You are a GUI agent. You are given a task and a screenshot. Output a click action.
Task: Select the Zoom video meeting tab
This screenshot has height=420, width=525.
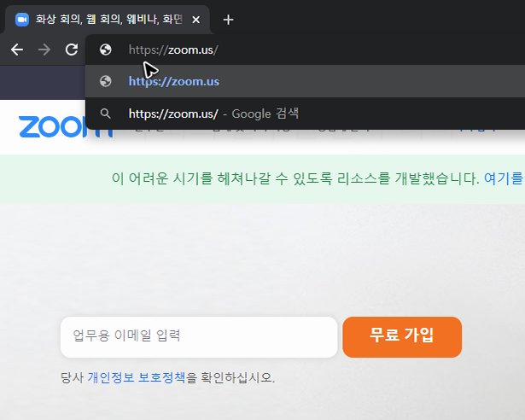coord(108,20)
